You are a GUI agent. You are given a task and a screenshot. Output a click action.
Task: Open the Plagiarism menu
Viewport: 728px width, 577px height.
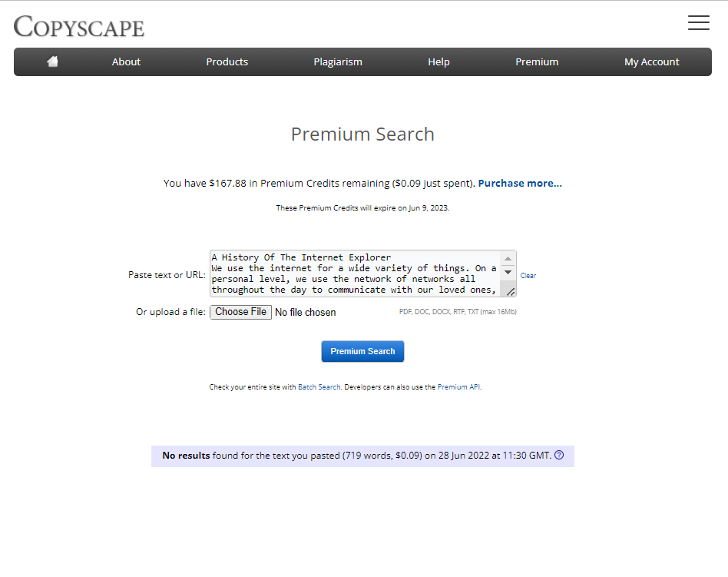[338, 61]
